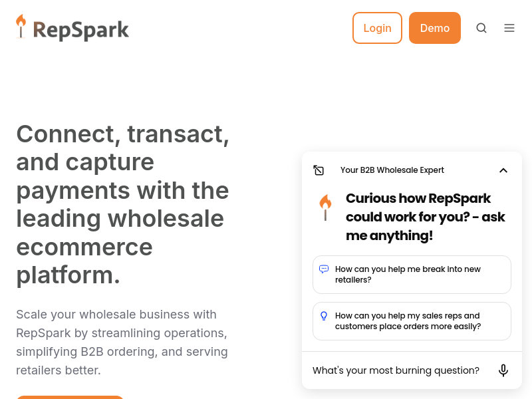Click the RepSpark flame logo icon
Viewport: 532px width, 399px height.
21,27
